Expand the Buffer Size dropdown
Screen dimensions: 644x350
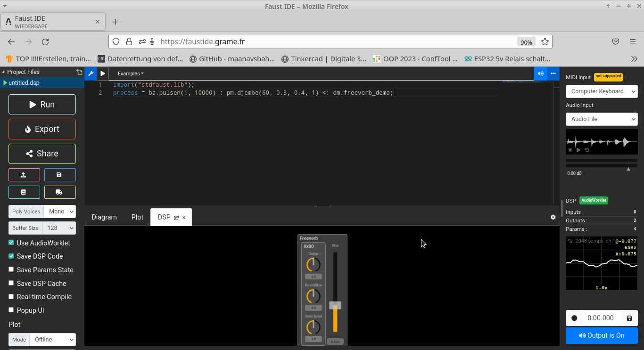coord(59,228)
